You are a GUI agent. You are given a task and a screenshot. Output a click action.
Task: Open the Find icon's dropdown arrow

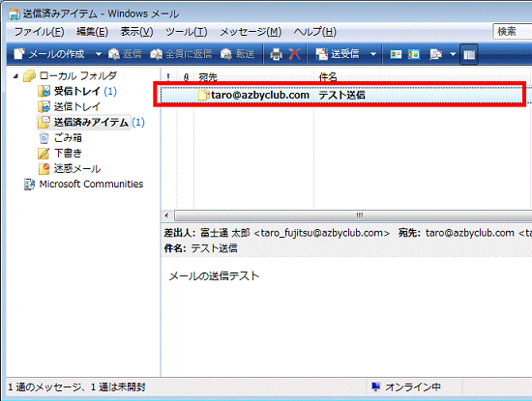tap(453, 54)
